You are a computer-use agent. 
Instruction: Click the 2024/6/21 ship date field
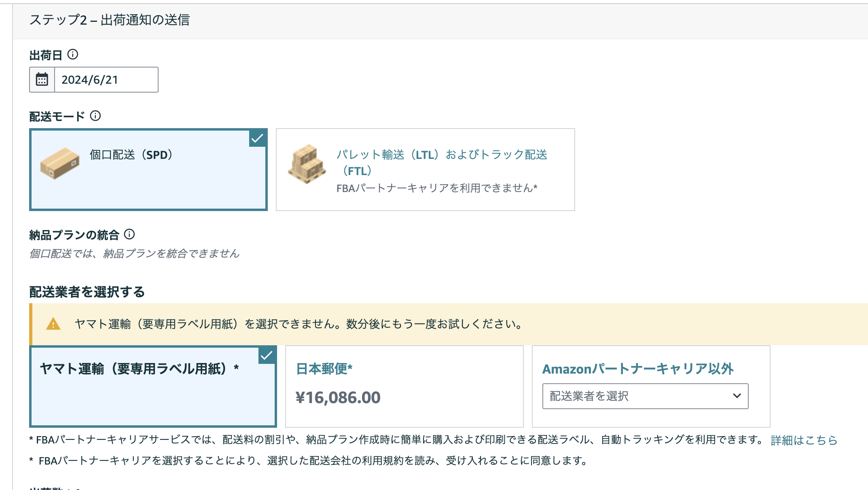(106, 80)
